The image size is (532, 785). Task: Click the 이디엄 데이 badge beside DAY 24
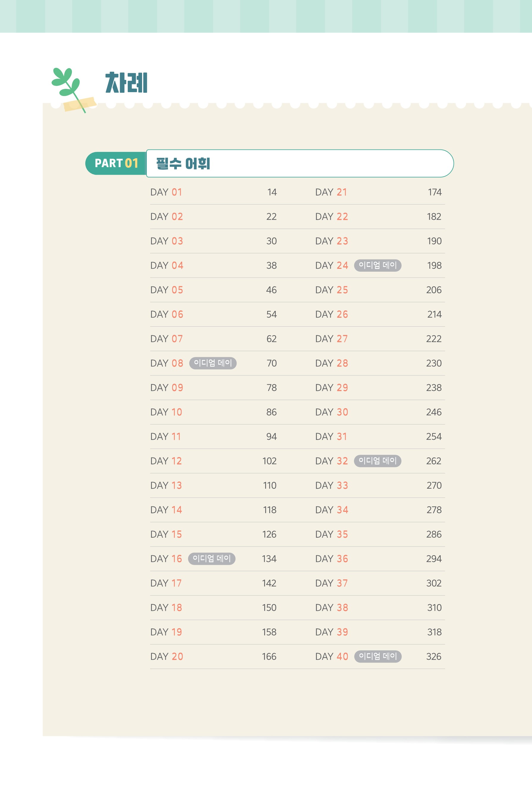(377, 265)
